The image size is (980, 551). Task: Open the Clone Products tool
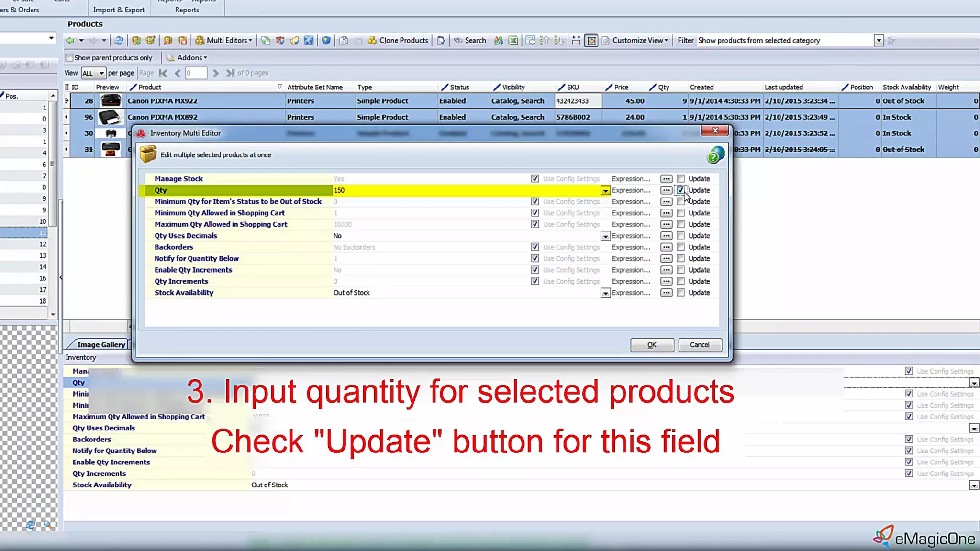pyautogui.click(x=398, y=41)
